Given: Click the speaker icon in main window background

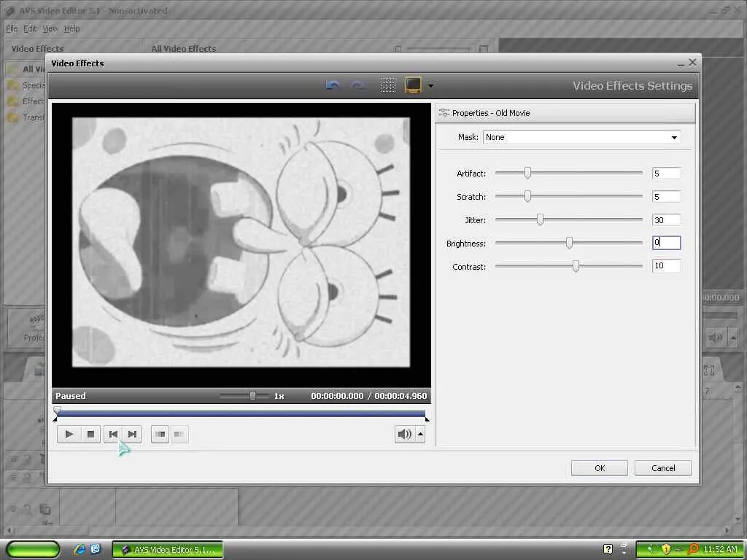Looking at the screenshot, I should 715,338.
